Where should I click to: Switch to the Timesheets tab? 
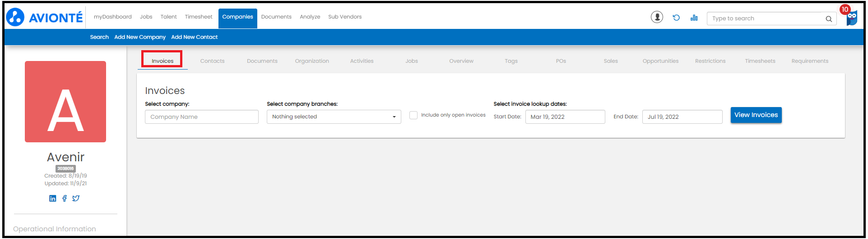coord(760,61)
